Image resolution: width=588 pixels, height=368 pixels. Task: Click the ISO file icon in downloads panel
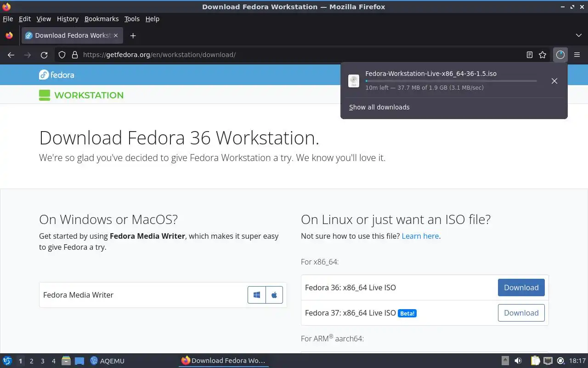[x=354, y=81]
